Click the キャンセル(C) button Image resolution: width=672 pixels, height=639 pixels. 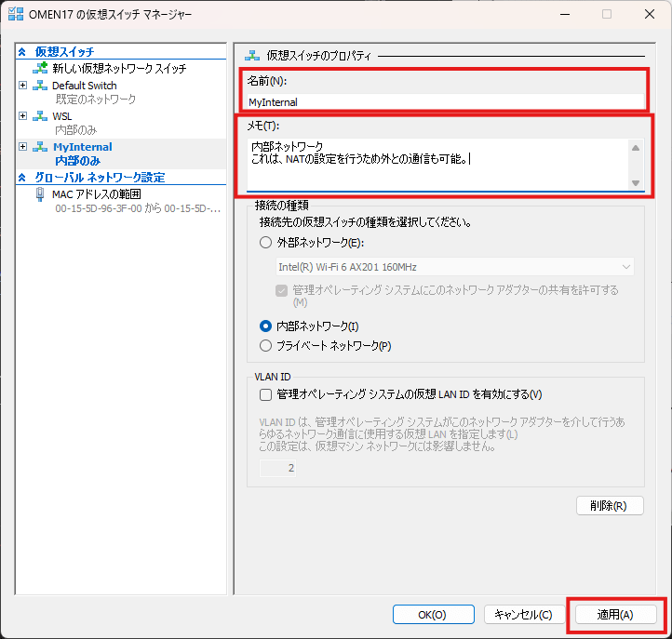[x=524, y=615]
